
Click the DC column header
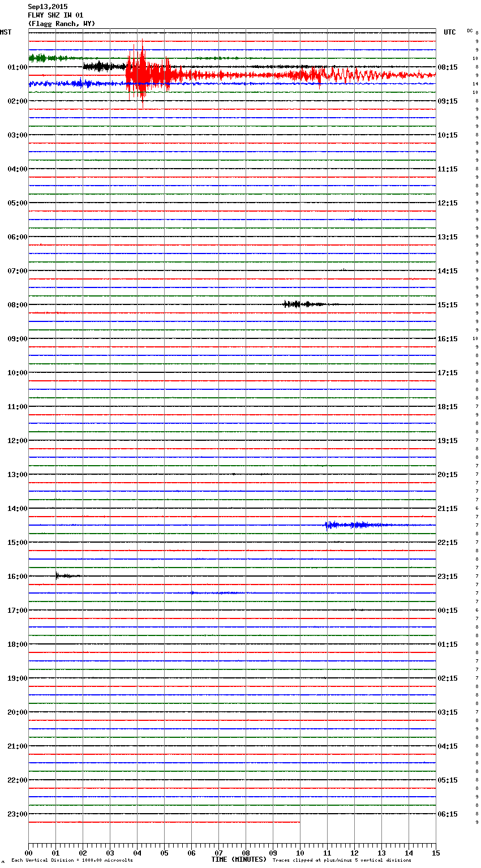(470, 31)
